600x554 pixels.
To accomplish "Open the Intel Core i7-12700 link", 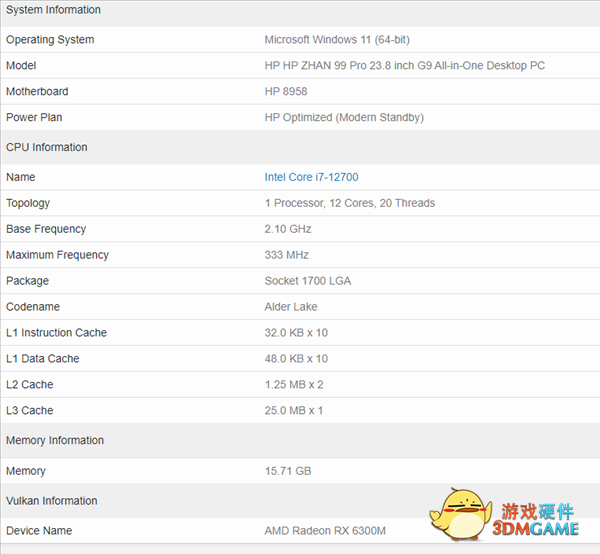I will coord(311,177).
